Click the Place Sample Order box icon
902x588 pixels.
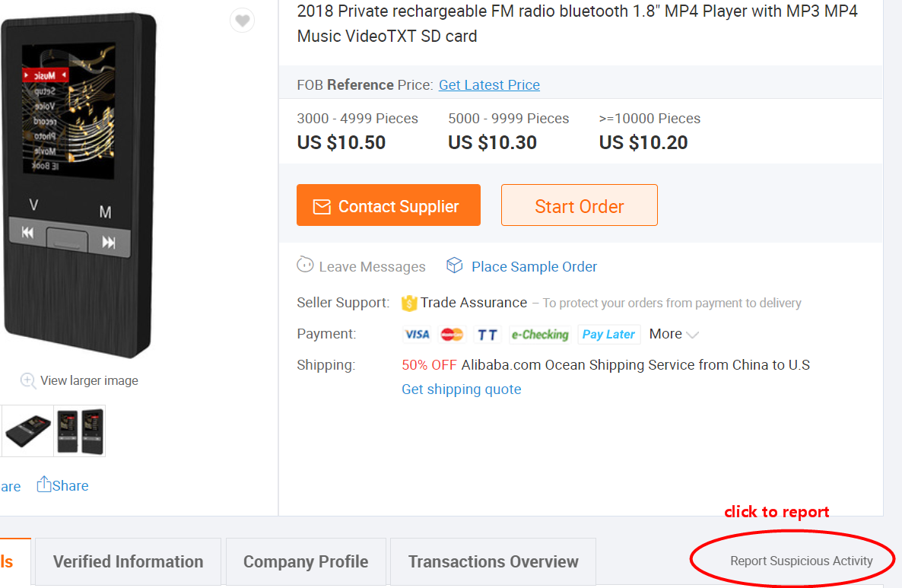[455, 265]
